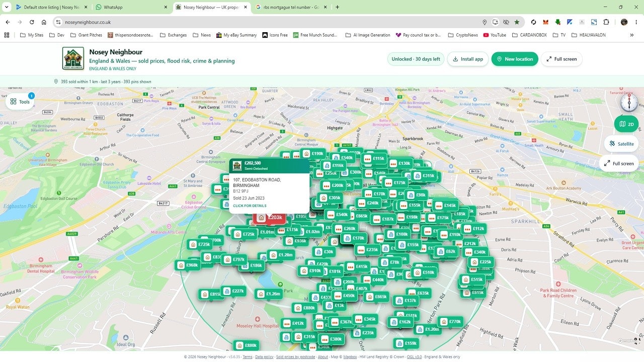Screen dimensions: 644x362
Task: Select the red £203k property pin
Action: pyautogui.click(x=270, y=218)
